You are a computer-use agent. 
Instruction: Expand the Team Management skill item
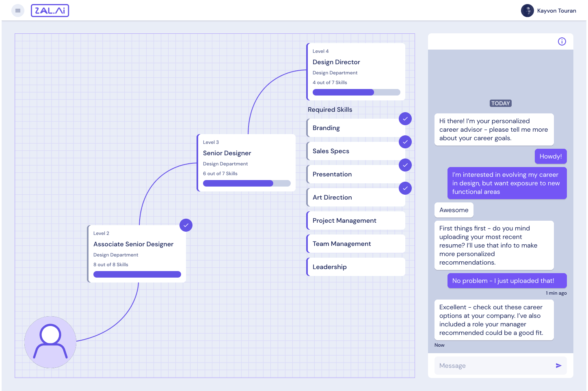355,243
